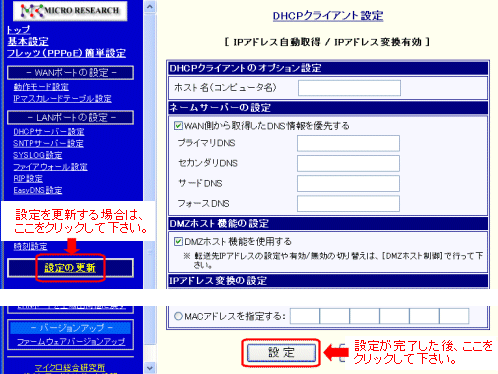Open the トップ link

pos(19,30)
